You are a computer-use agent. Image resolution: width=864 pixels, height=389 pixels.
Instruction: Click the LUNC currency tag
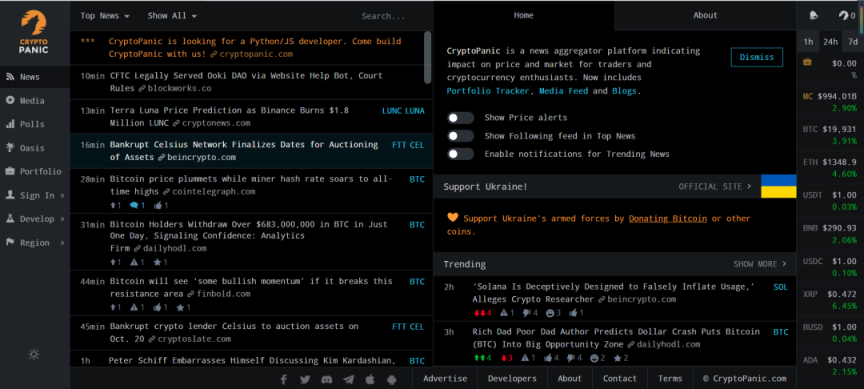(392, 111)
